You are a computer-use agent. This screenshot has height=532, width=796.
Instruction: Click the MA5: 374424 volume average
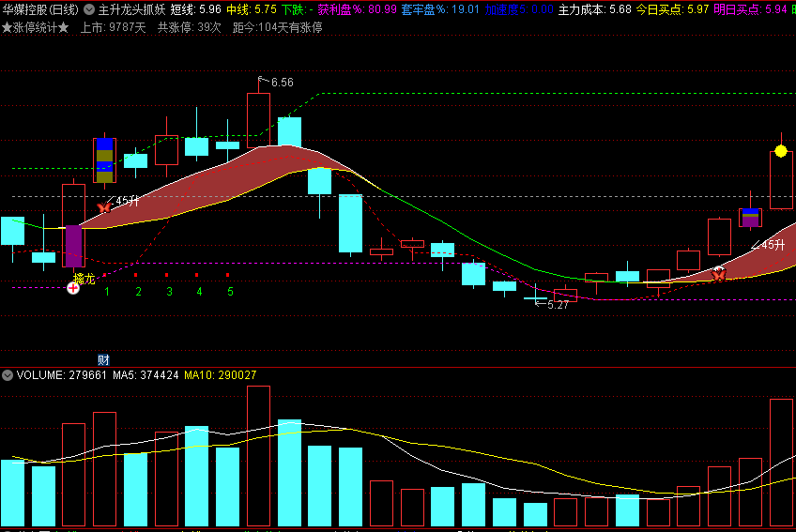145,375
